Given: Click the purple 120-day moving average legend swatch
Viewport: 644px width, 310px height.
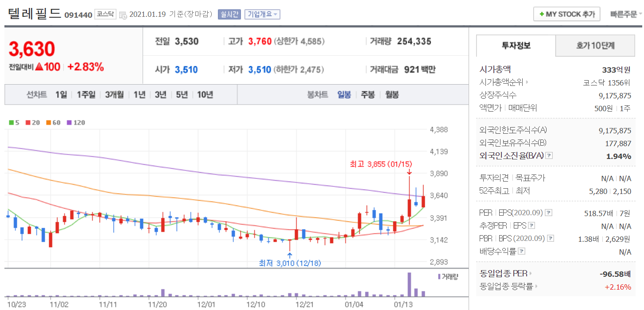Looking at the screenshot, I should click(x=69, y=123).
